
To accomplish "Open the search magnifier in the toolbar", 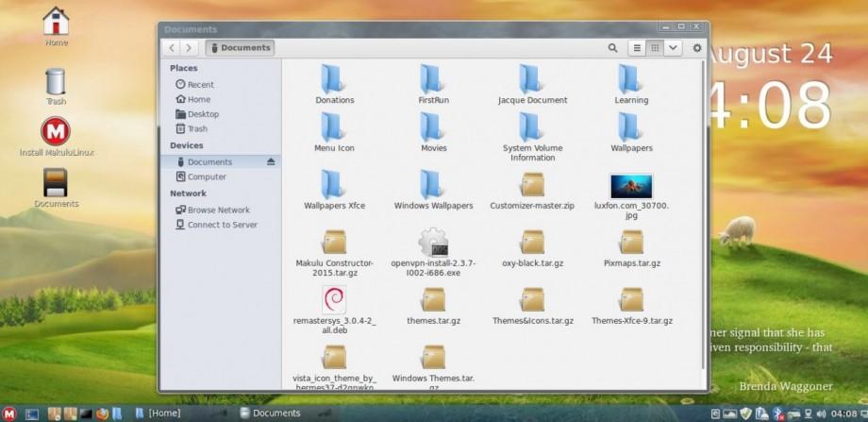I will point(612,48).
